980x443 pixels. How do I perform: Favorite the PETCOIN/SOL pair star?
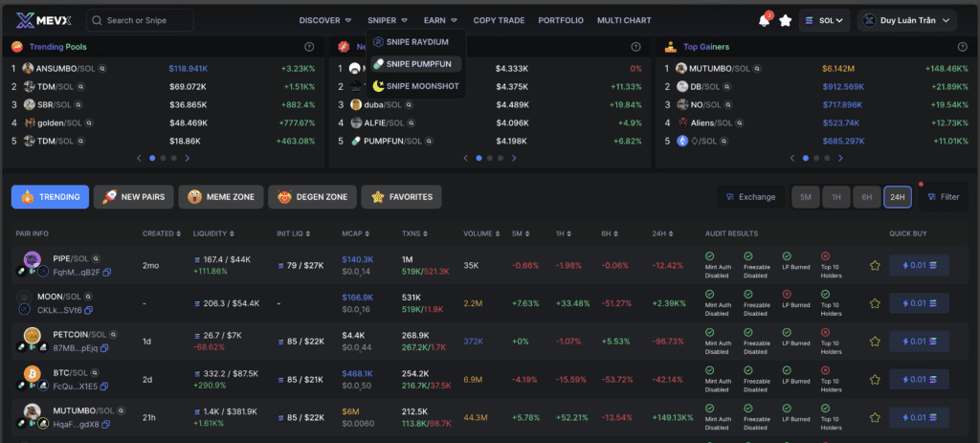click(875, 342)
